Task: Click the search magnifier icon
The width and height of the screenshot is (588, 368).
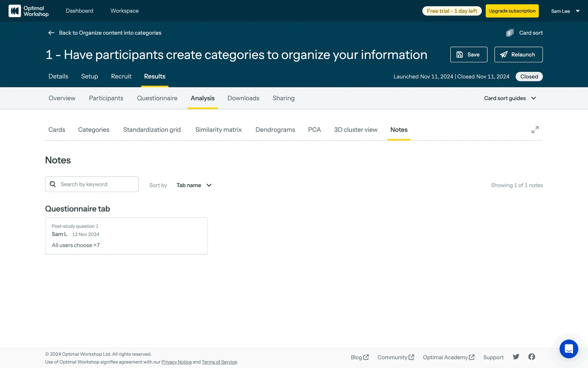Action: coord(53,184)
